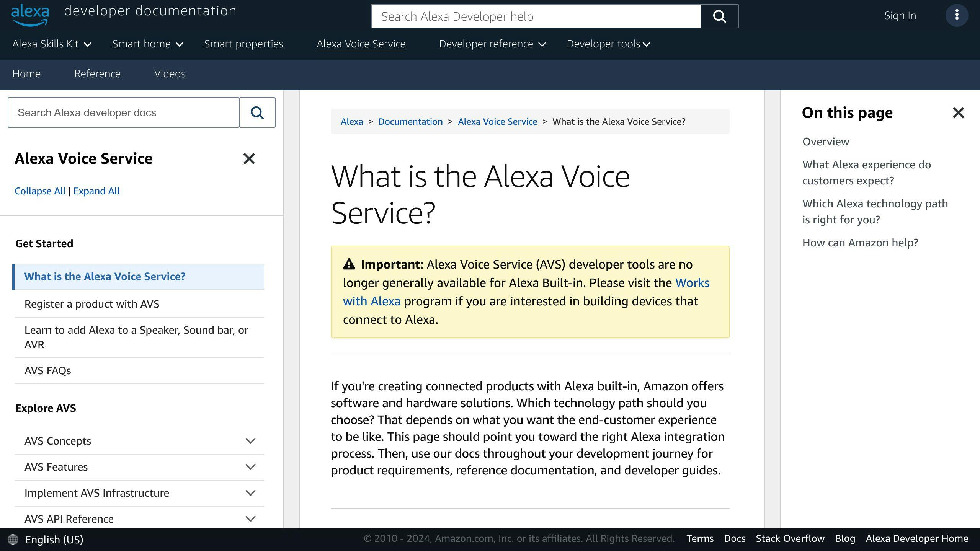980x551 pixels.
Task: Click the warning triangle icon in the alert box
Action: click(349, 264)
